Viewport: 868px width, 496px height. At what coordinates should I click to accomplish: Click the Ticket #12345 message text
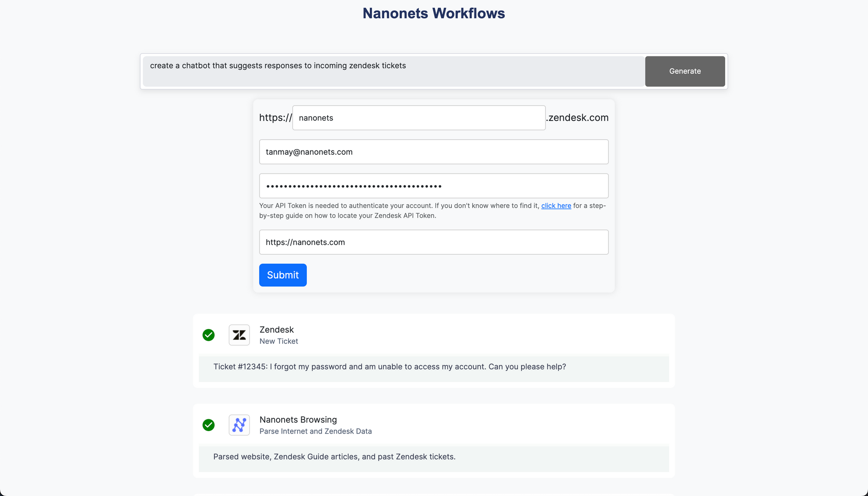(x=389, y=367)
